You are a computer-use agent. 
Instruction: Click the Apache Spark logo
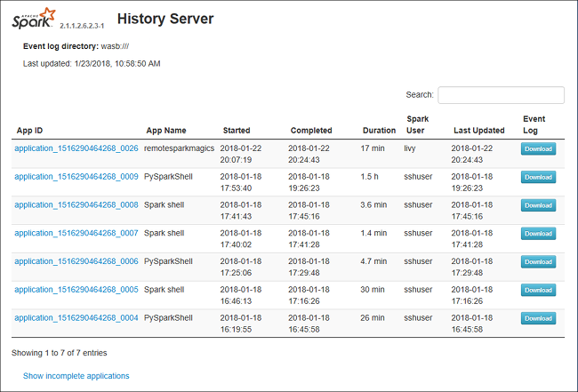pos(34,19)
